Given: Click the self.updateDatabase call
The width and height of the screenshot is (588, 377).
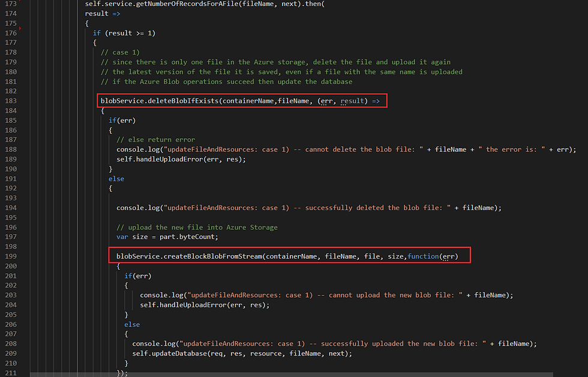Looking at the screenshot, I should (x=242, y=354).
